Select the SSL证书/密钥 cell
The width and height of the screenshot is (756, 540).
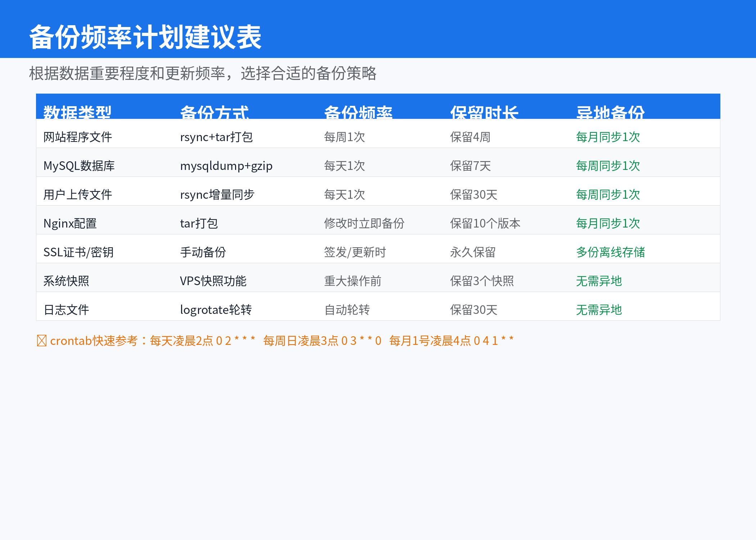click(x=78, y=252)
